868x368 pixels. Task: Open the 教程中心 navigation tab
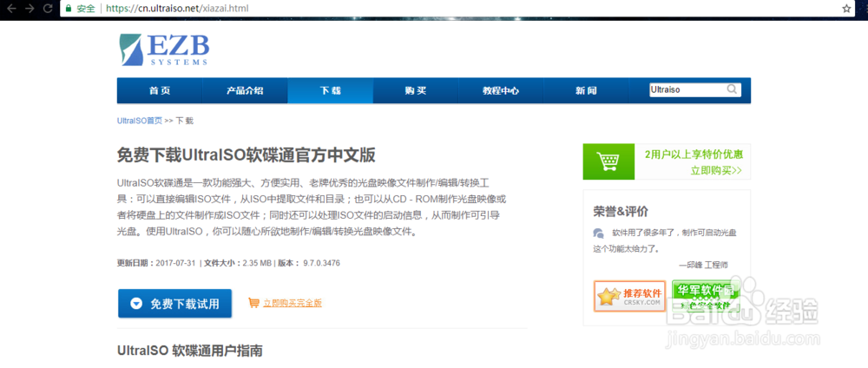[x=501, y=91]
